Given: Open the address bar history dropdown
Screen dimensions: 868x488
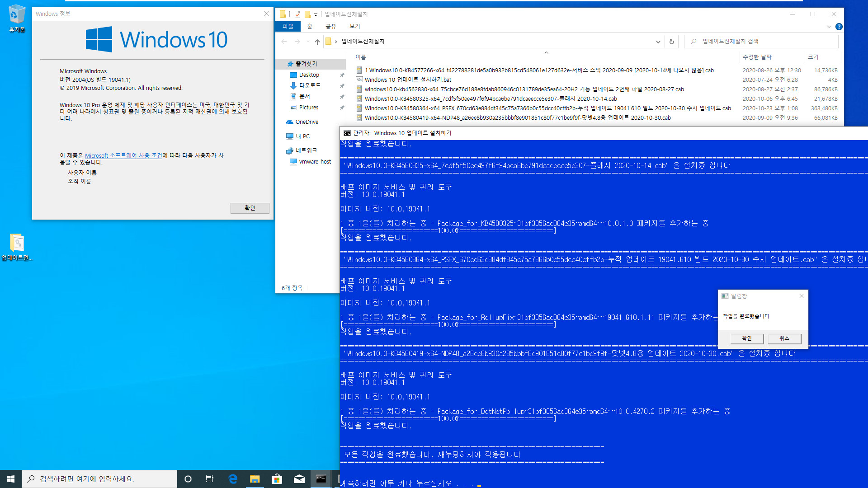Looking at the screenshot, I should 658,42.
